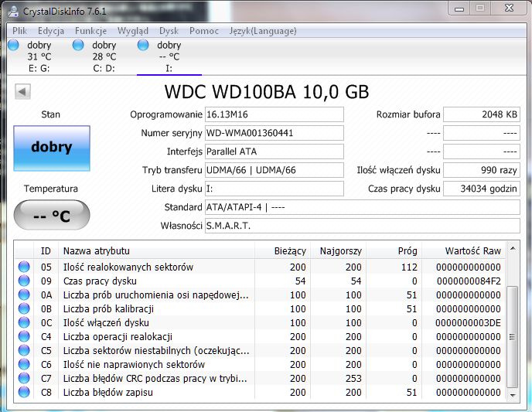This screenshot has width=532, height=412.
Task: Click the status orb for attribute 05
Action: click(24, 267)
